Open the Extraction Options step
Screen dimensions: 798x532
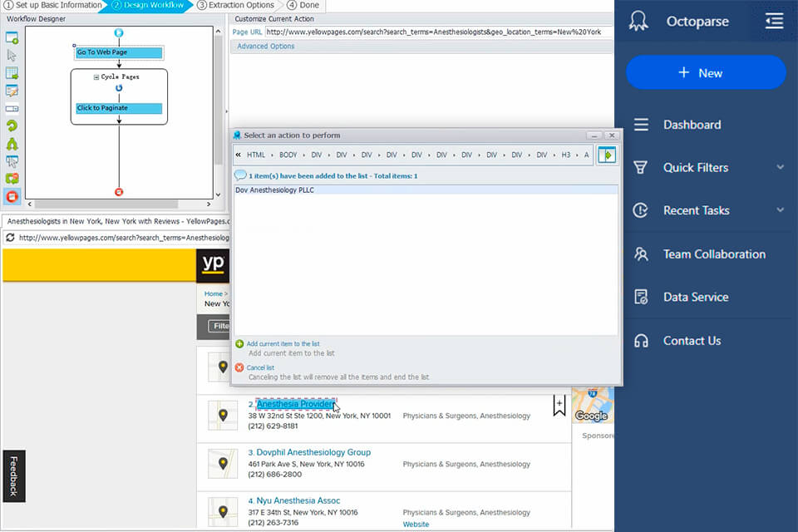(235, 5)
